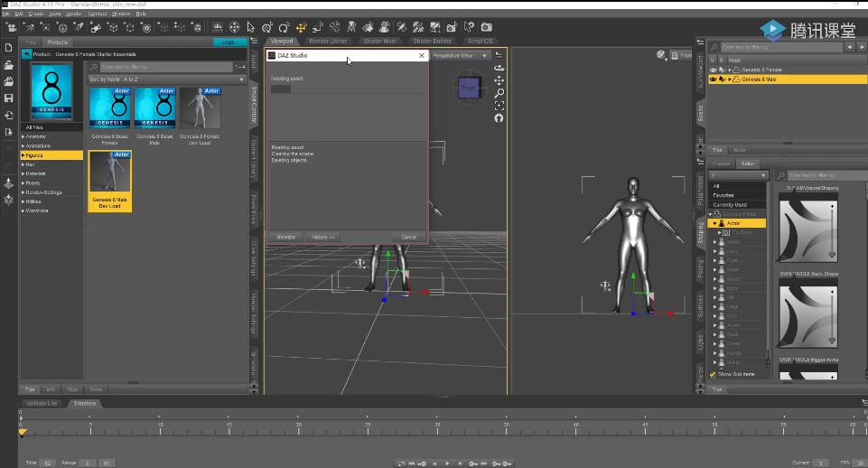Select the Universal tool (yellow arrows)
The width and height of the screenshot is (868, 468).
coord(301,27)
